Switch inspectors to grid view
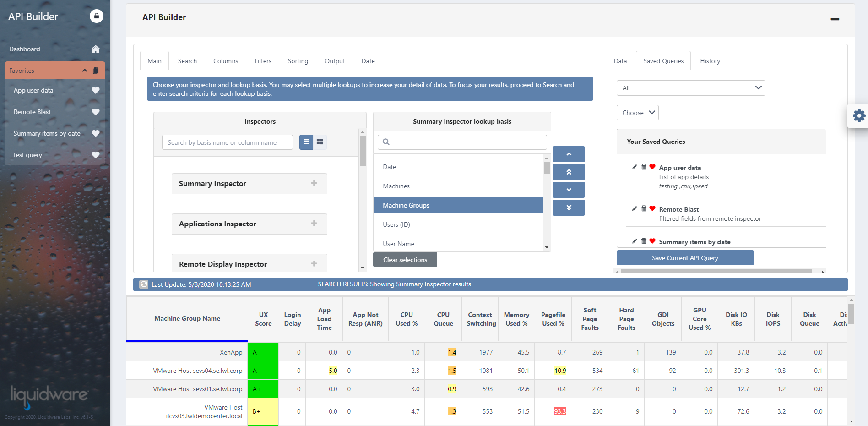 [x=320, y=142]
